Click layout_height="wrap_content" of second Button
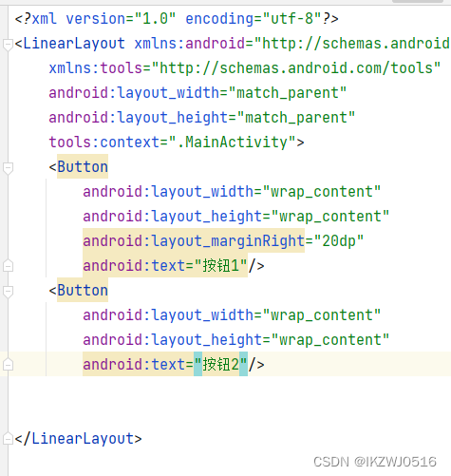Viewport: 451px width, 476px height. tap(236, 340)
